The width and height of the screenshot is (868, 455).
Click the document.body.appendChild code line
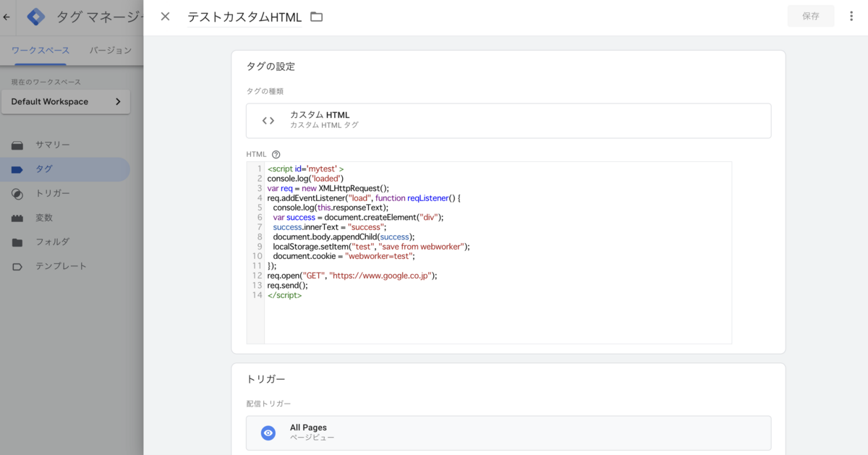[x=344, y=237]
